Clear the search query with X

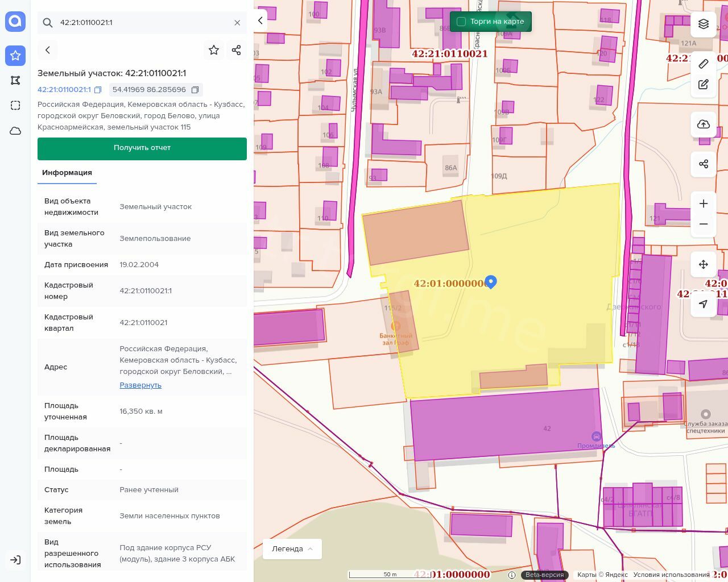(237, 23)
